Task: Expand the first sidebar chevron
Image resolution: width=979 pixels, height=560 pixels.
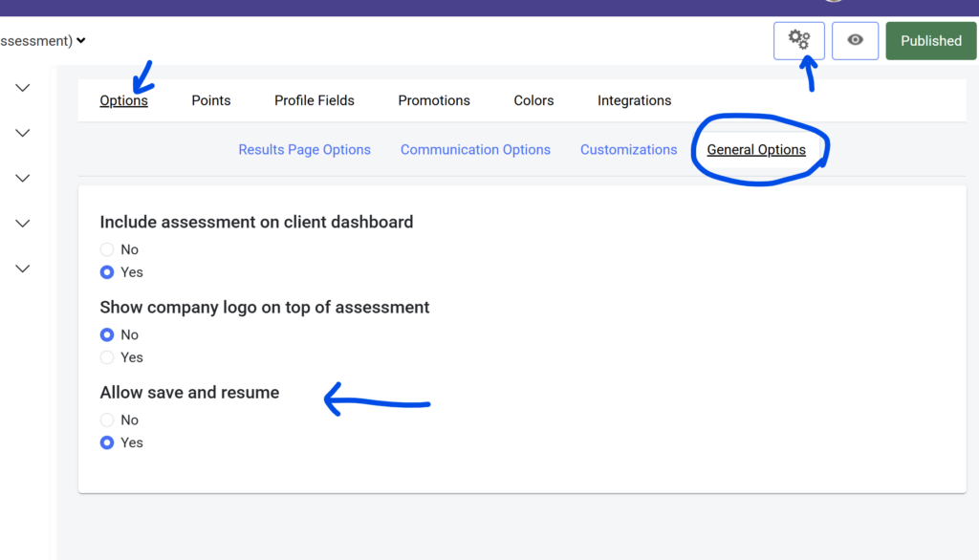Action: [x=23, y=88]
